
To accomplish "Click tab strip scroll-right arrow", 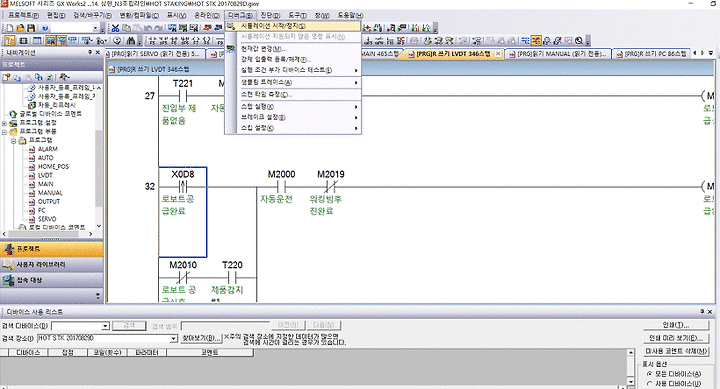I will [x=702, y=53].
